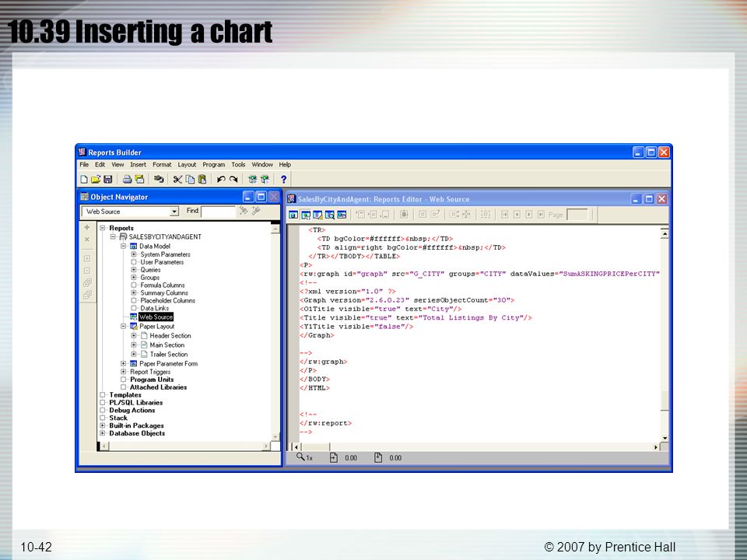Click the editor horizontal scrollbar right arrow
Screen dimensions: 747x560
coord(655,447)
